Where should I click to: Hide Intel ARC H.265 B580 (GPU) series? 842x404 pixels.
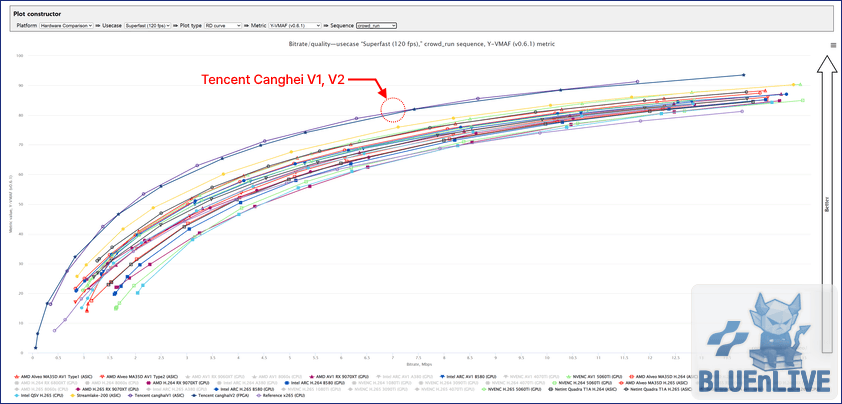[x=244, y=389]
